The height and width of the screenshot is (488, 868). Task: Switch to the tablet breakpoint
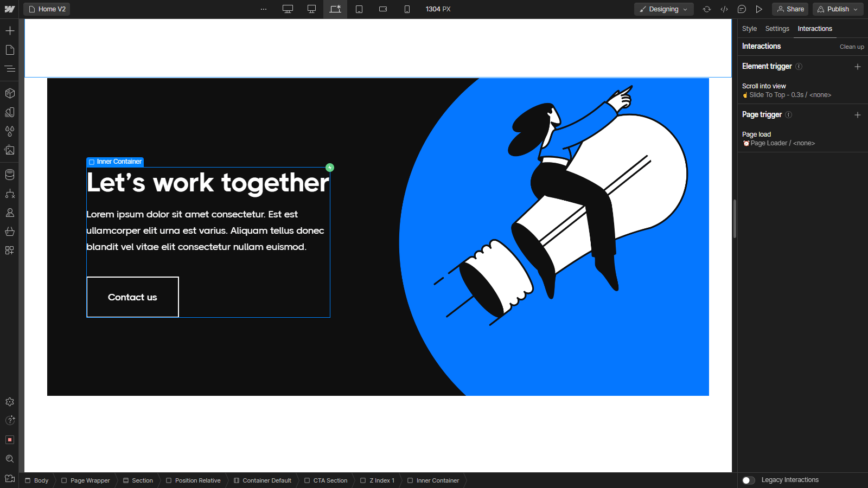(359, 9)
